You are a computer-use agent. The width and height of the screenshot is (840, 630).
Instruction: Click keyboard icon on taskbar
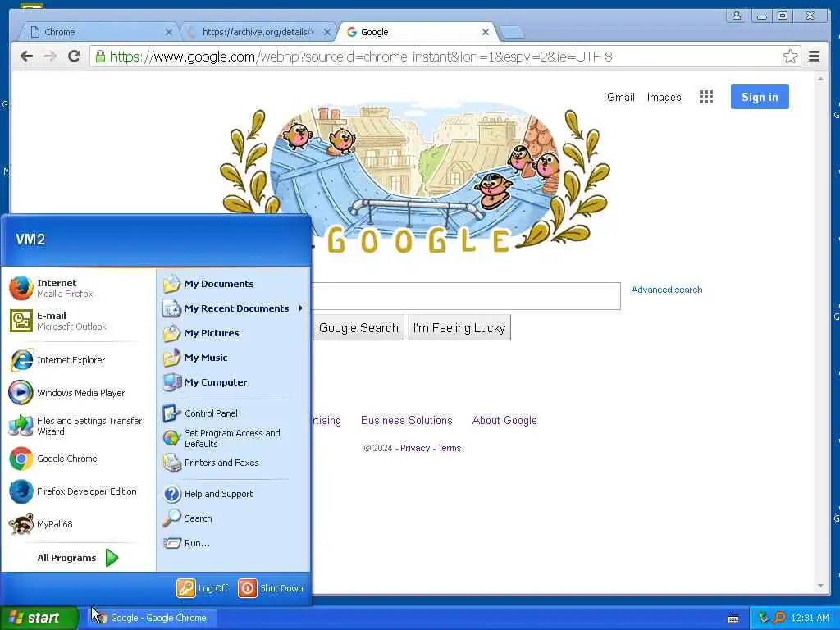point(733,619)
